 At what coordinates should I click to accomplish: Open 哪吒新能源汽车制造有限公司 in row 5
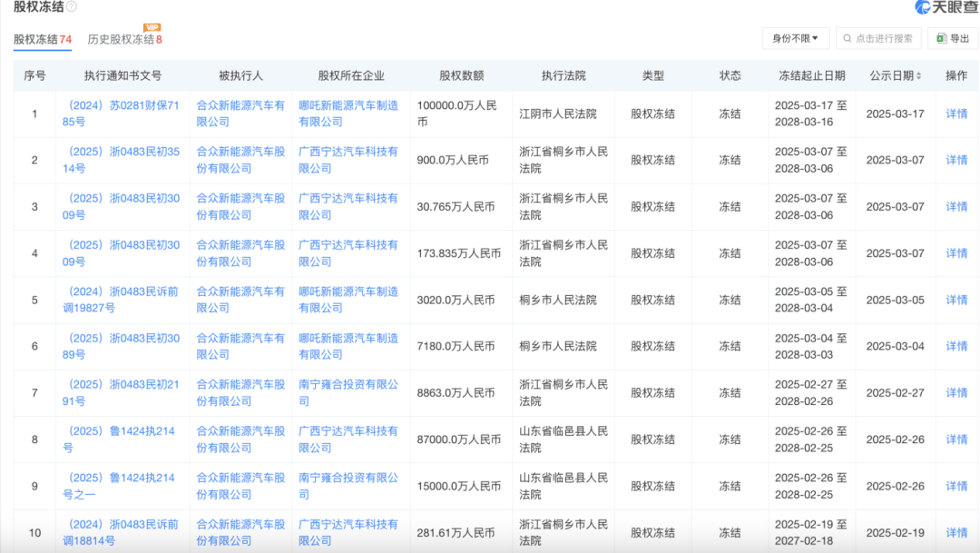348,301
